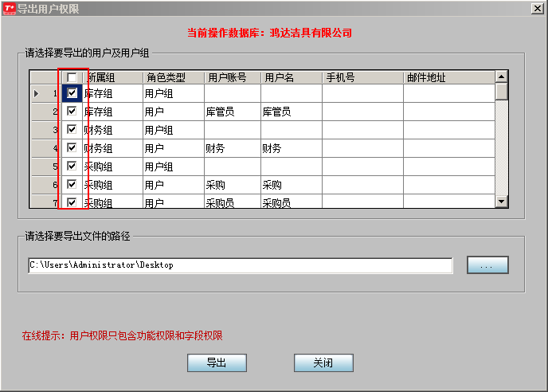Uncheck the checkbox for row 4 财务 user
The height and width of the screenshot is (392, 548).
coord(72,148)
